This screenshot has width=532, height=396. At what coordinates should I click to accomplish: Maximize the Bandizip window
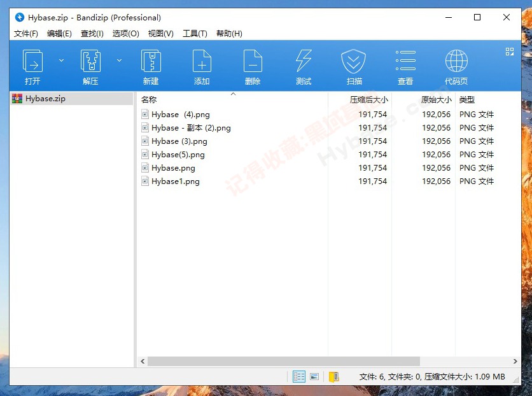tap(477, 17)
